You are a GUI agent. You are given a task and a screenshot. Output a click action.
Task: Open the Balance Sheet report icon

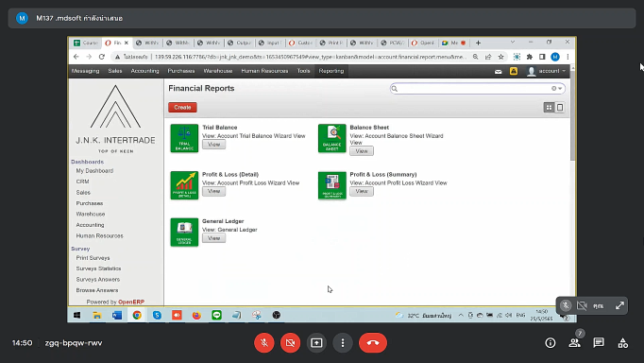click(x=331, y=138)
